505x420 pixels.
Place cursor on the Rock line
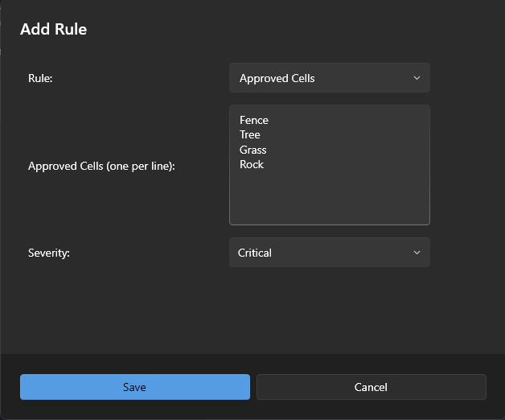252,164
